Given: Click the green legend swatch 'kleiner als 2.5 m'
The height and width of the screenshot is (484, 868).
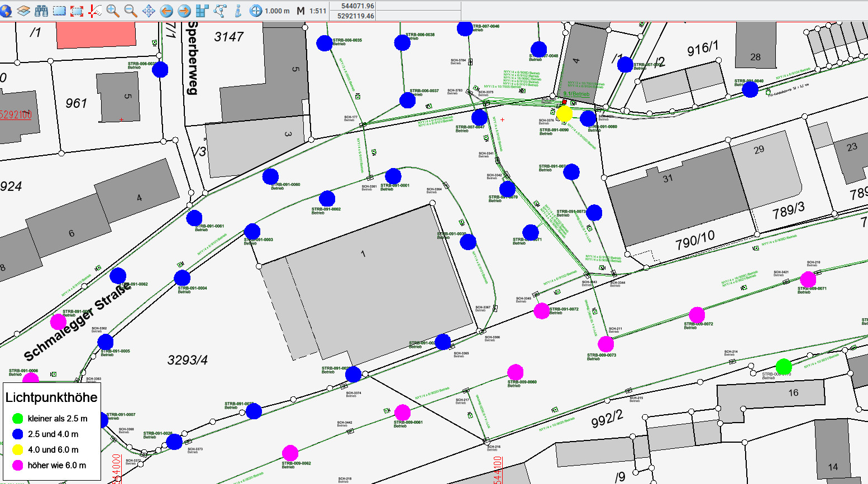Looking at the screenshot, I should (18, 418).
